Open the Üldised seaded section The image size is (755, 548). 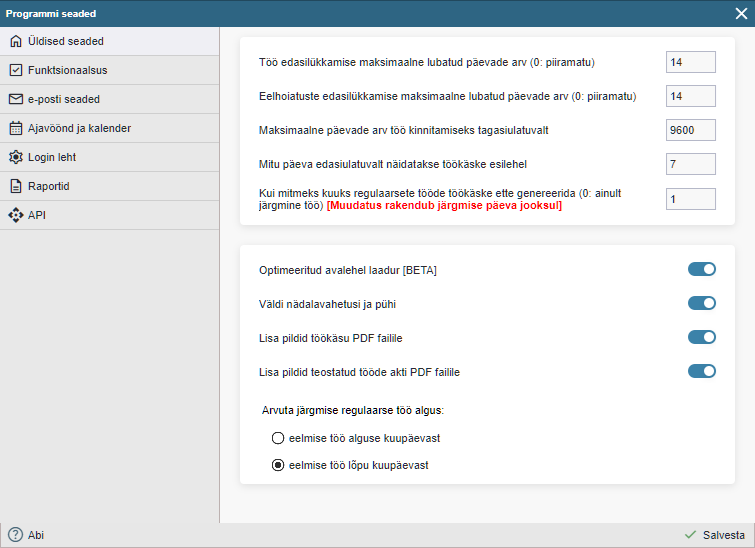[x=110, y=41]
